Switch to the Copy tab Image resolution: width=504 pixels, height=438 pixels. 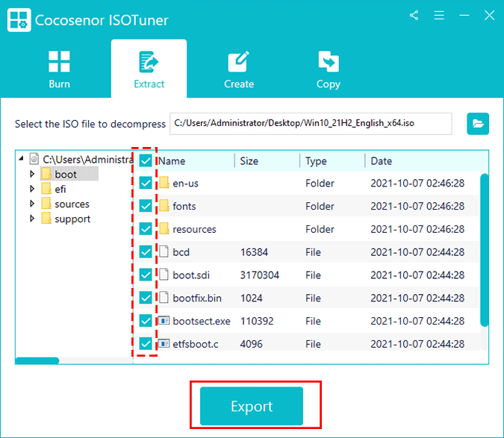point(329,69)
